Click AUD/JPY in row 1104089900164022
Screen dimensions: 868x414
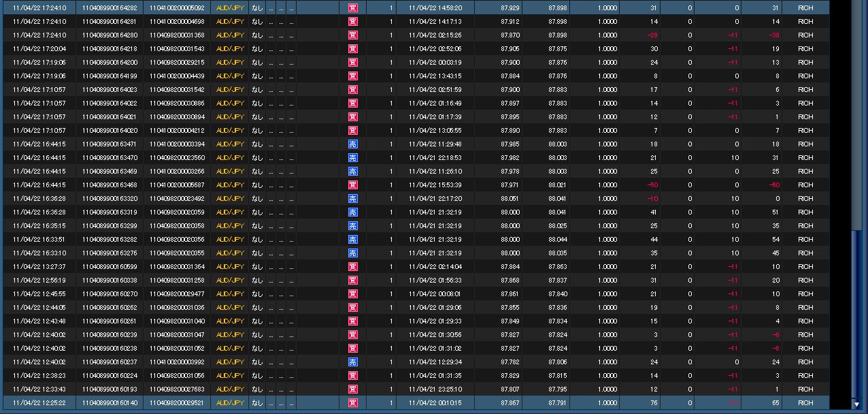coord(230,103)
